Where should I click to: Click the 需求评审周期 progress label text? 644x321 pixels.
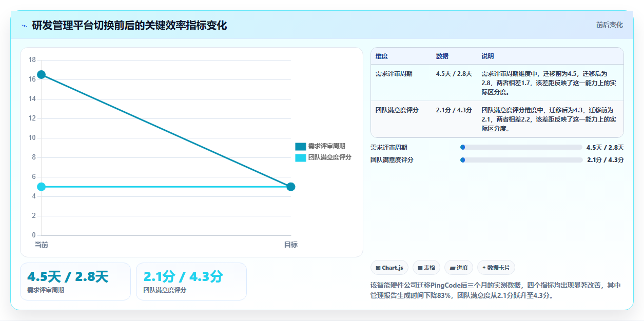[x=389, y=147]
